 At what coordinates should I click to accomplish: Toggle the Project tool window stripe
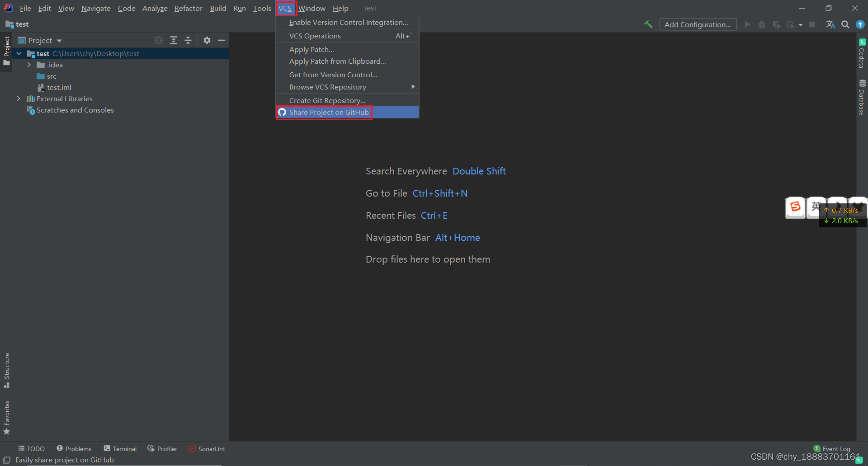pos(7,50)
